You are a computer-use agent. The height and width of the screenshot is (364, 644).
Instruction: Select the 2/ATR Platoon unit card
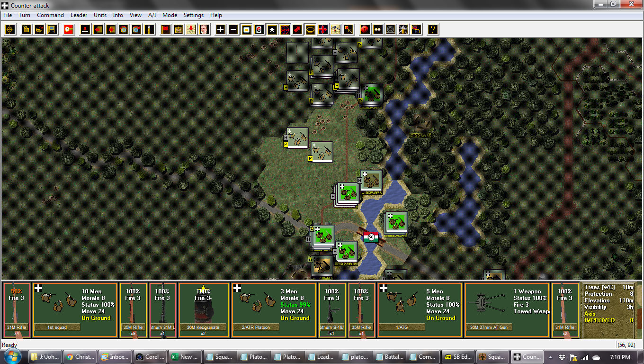pos(274,310)
